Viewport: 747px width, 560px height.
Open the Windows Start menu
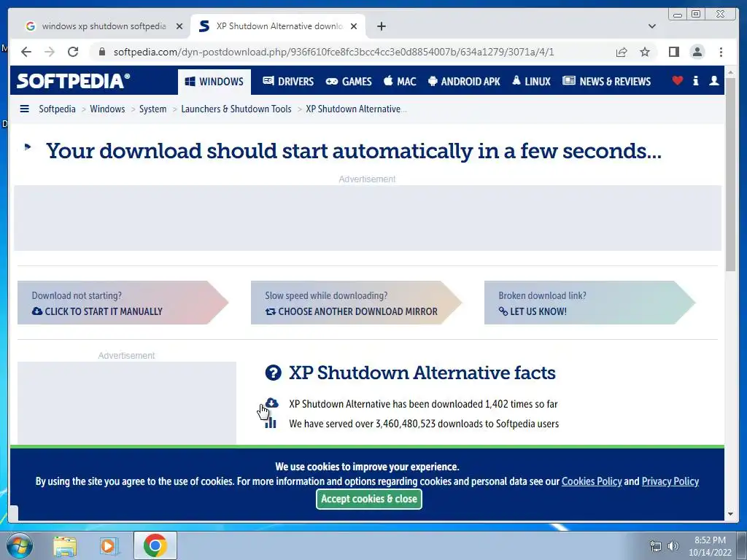pyautogui.click(x=20, y=545)
